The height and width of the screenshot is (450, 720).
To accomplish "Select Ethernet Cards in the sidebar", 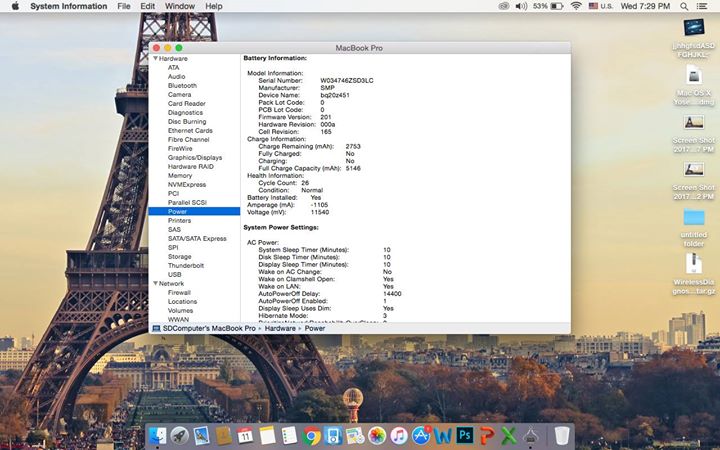I will click(x=190, y=130).
